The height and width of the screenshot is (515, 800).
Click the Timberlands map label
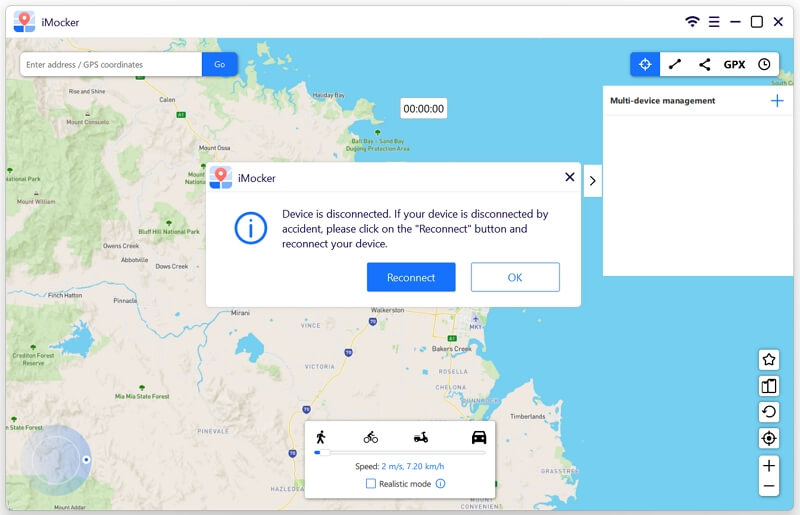pos(528,416)
